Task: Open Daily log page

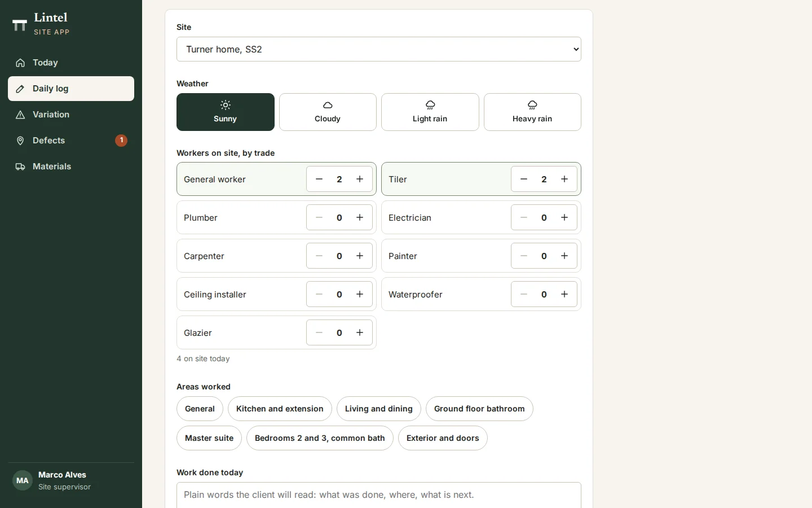Action: tap(71, 89)
